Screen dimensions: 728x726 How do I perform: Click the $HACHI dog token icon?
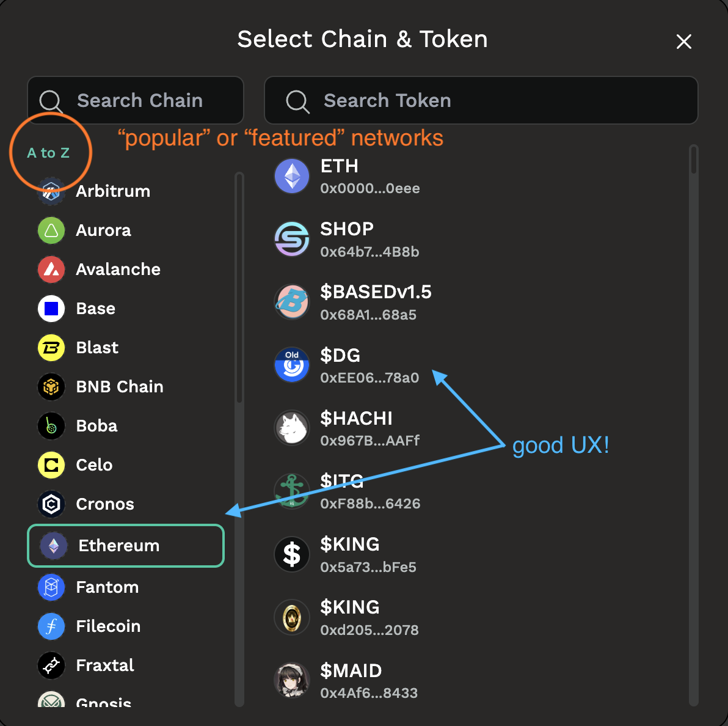(292, 428)
